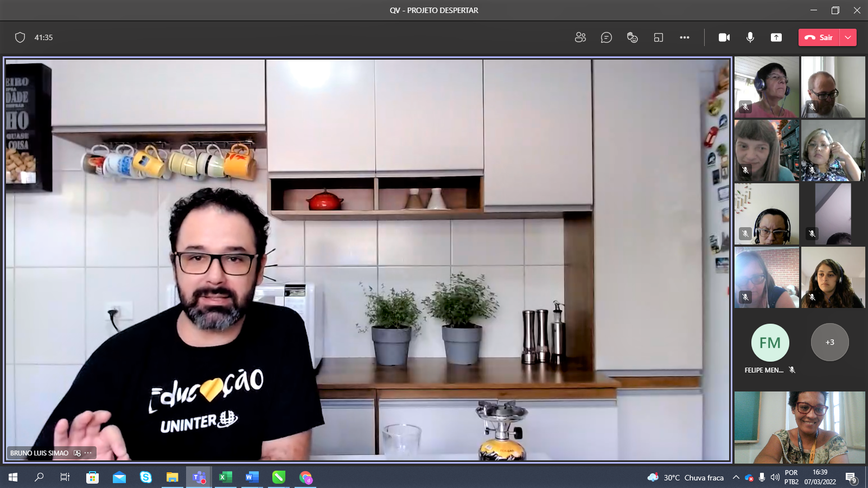Show the +3 additional participants
This screenshot has height=488, width=868.
tap(829, 342)
